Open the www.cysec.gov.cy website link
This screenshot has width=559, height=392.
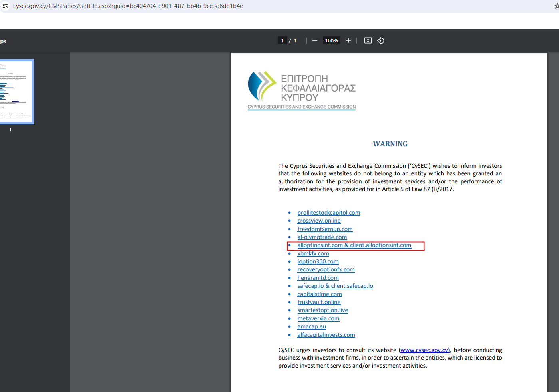click(425, 350)
